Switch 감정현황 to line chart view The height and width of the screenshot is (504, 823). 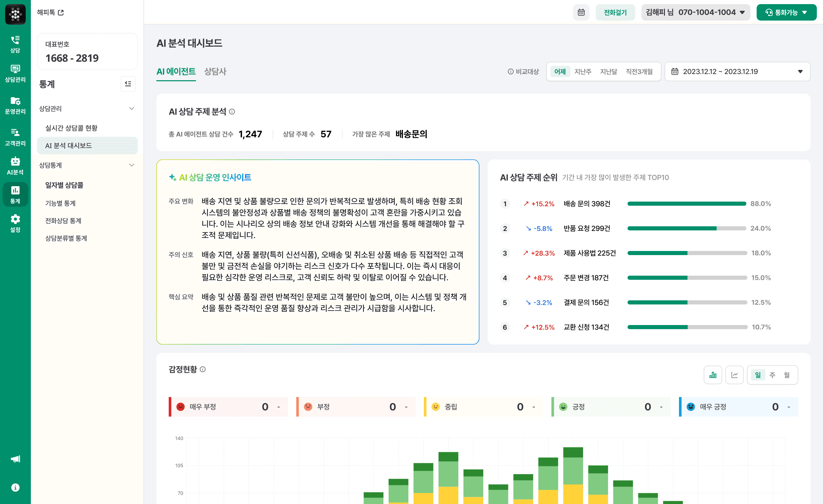click(x=734, y=375)
